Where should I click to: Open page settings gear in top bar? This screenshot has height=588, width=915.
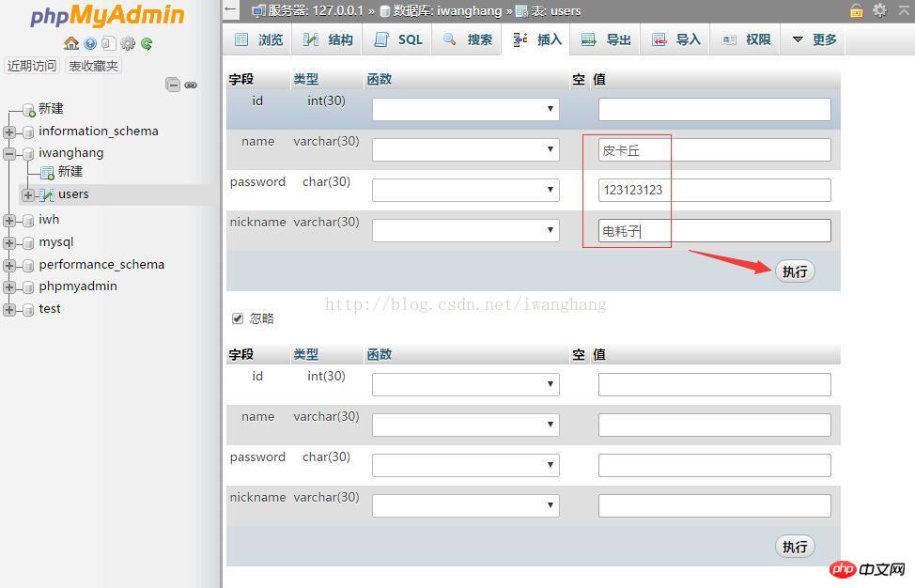879,10
